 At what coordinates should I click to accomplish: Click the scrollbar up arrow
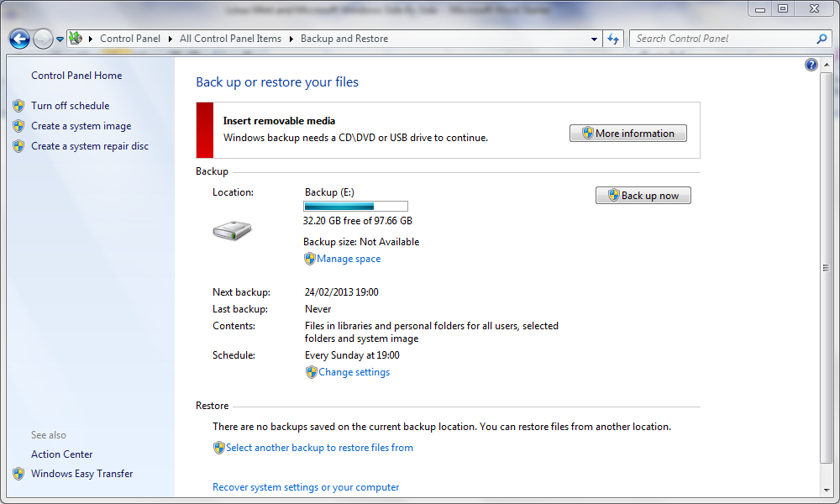pyautogui.click(x=826, y=65)
